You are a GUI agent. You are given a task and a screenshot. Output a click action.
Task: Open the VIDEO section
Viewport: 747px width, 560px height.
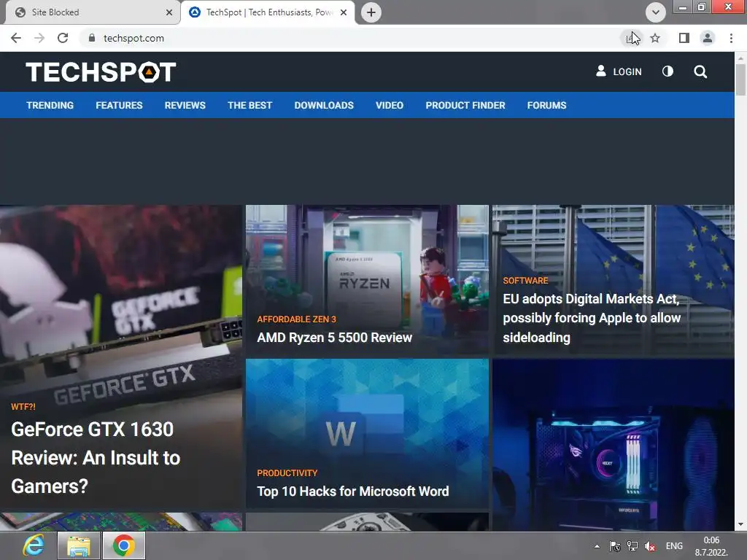pyautogui.click(x=390, y=105)
